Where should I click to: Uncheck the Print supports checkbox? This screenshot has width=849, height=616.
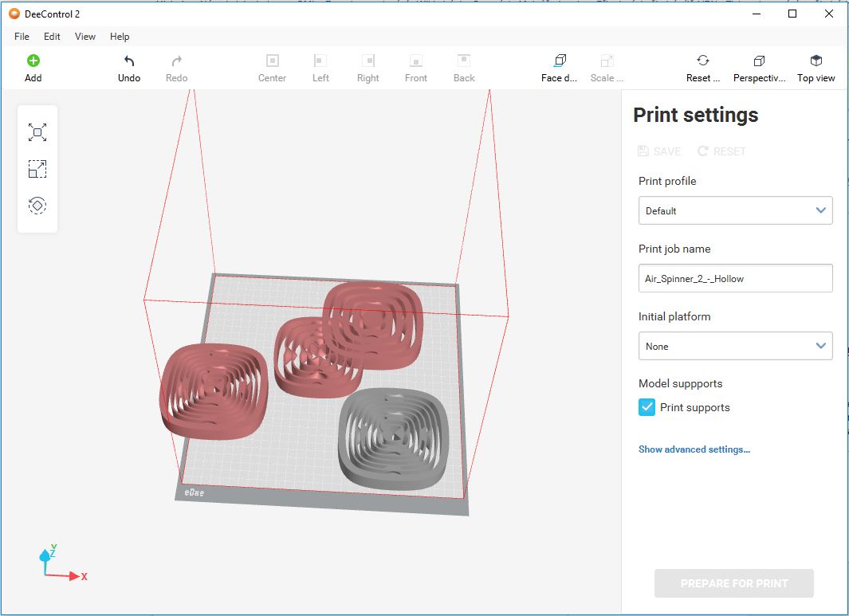pos(647,407)
